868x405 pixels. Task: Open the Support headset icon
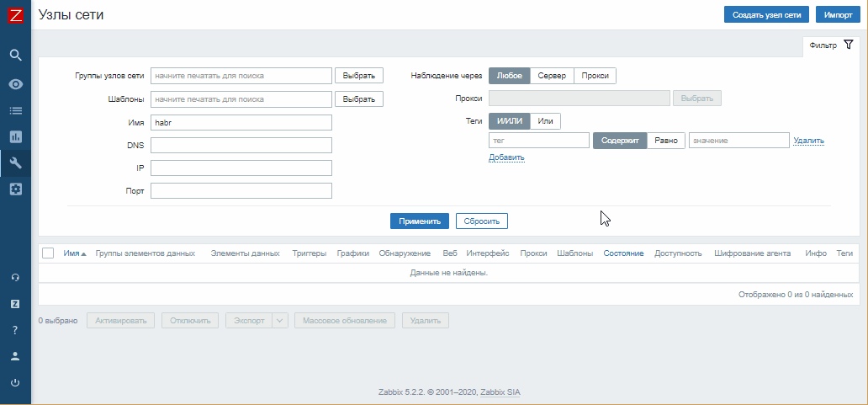point(15,278)
